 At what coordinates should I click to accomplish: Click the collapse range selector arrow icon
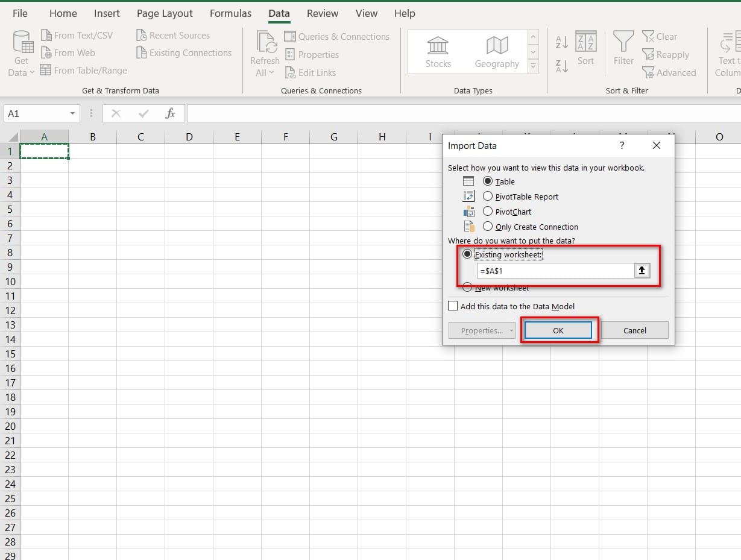642,271
